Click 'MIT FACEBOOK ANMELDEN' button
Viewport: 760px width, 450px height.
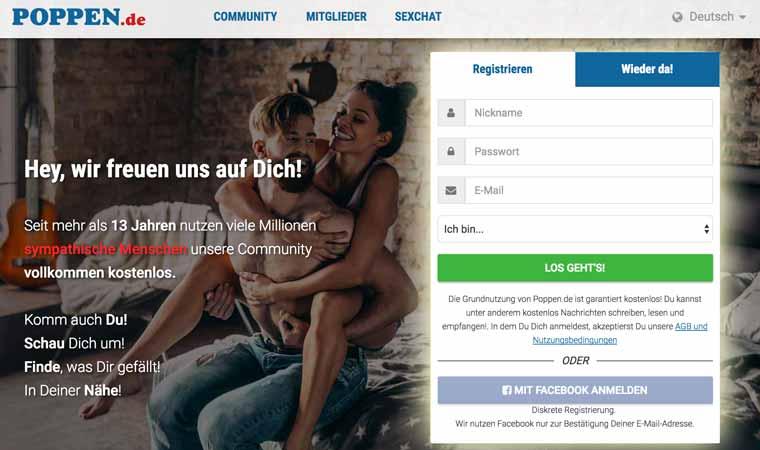tap(575, 390)
